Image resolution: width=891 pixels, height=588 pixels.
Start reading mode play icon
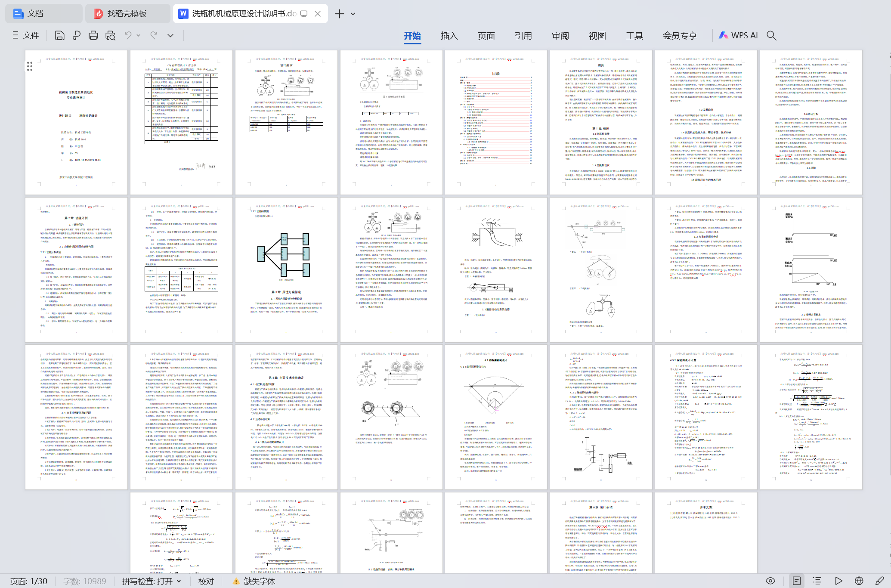point(838,581)
